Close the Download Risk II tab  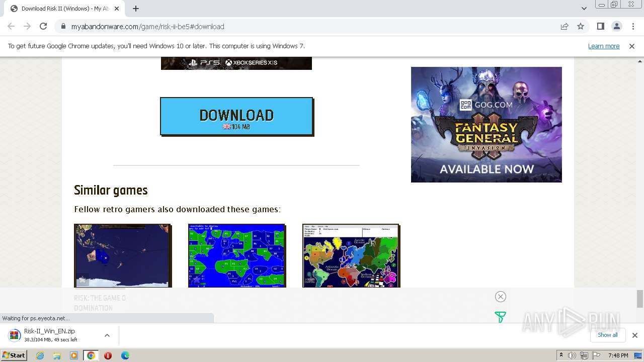pyautogui.click(x=117, y=9)
